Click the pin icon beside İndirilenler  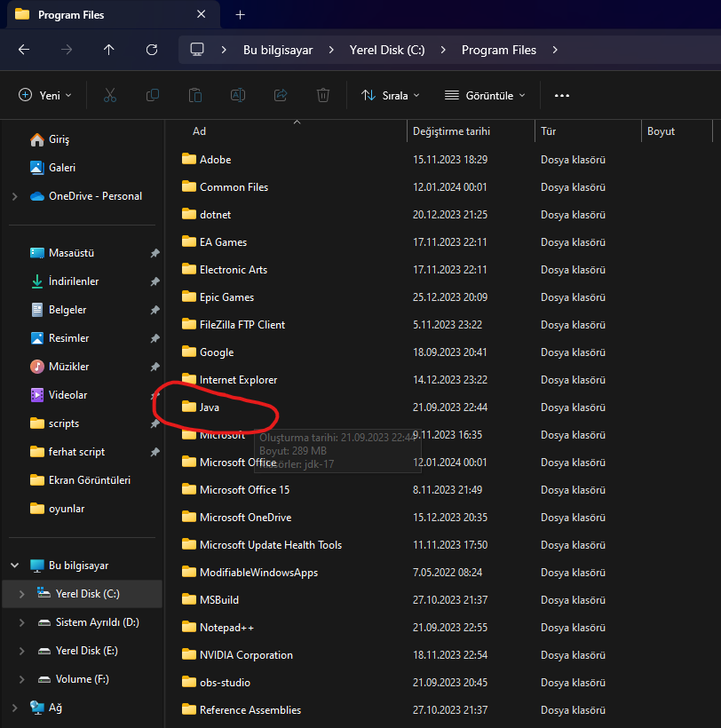(x=154, y=281)
